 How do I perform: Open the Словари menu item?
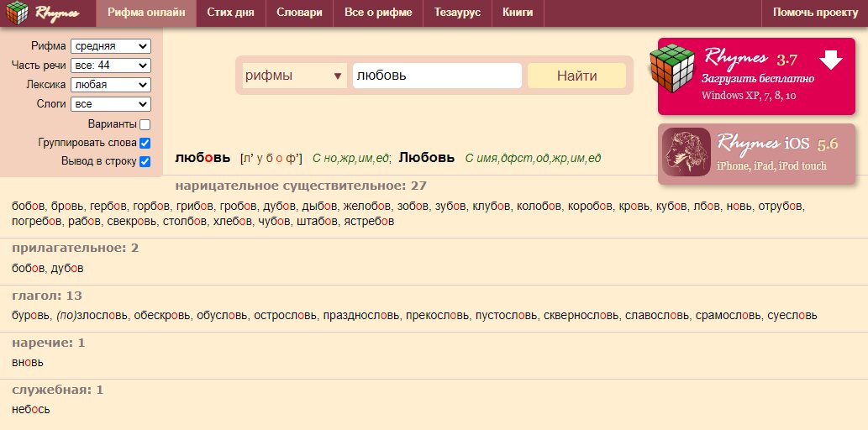(x=299, y=13)
